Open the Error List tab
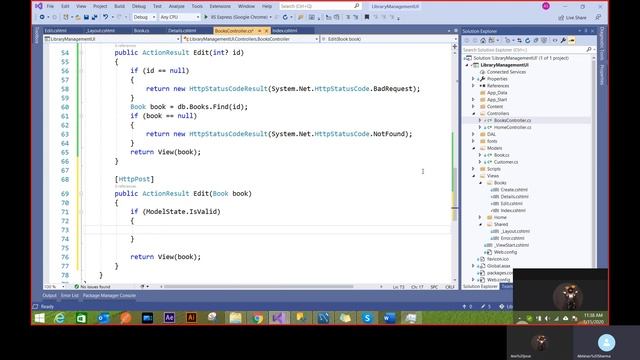The width and height of the screenshot is (640, 360). coord(69,296)
